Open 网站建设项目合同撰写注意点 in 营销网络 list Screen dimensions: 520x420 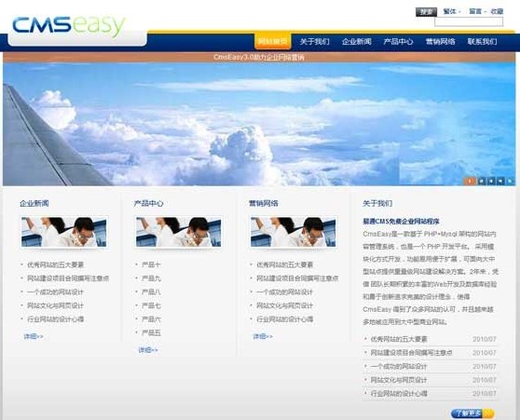click(x=297, y=278)
